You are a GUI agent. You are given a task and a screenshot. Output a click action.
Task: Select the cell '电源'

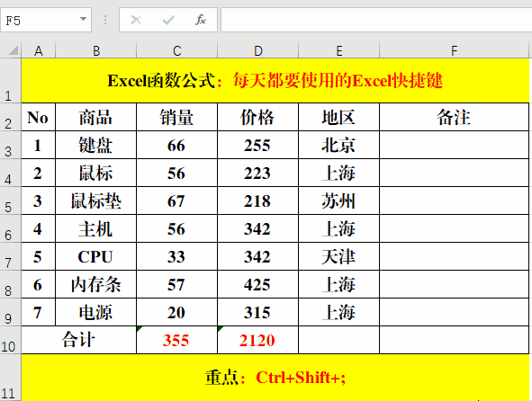coord(96,312)
